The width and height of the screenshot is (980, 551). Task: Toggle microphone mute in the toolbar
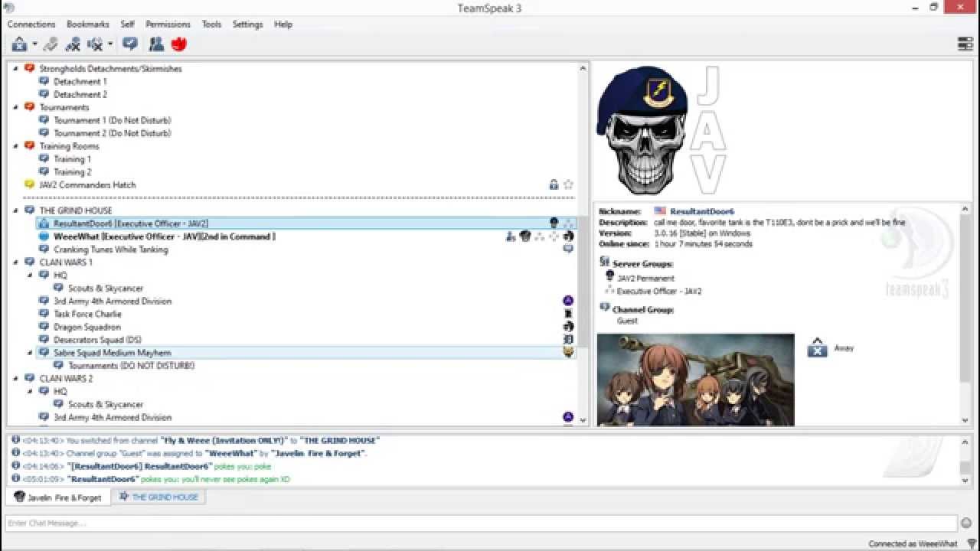point(73,44)
